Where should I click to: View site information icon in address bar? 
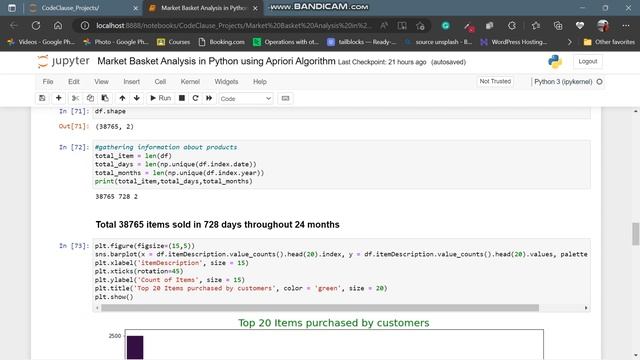tap(84, 26)
